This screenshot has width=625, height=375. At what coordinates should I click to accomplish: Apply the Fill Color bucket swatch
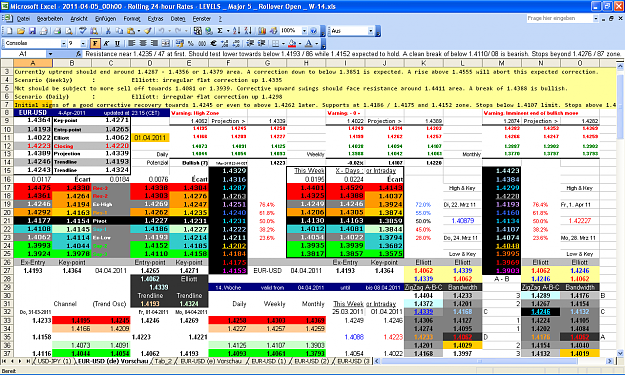click(x=292, y=43)
